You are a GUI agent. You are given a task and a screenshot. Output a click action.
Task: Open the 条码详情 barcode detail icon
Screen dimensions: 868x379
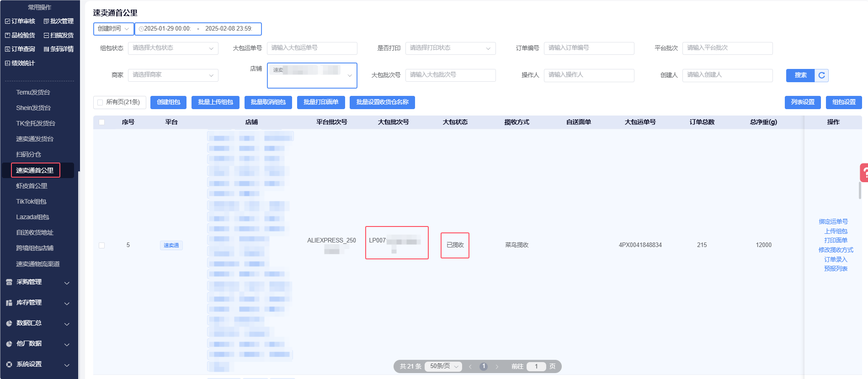(46, 49)
